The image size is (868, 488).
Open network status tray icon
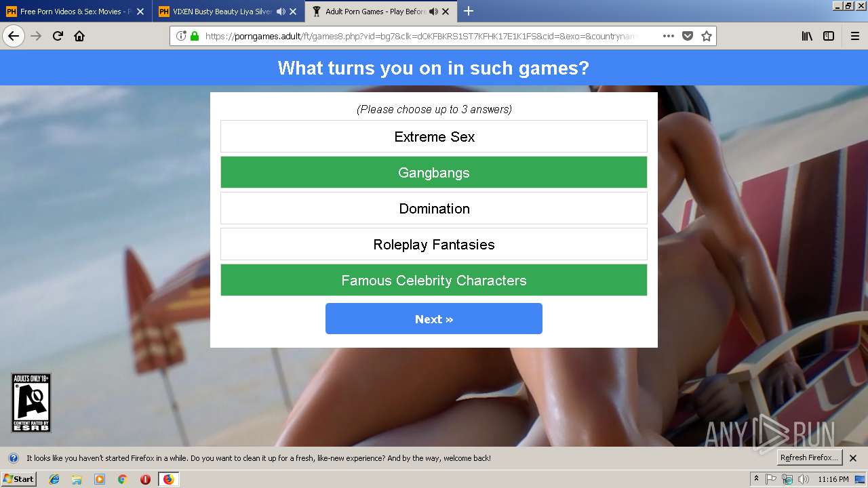point(787,479)
